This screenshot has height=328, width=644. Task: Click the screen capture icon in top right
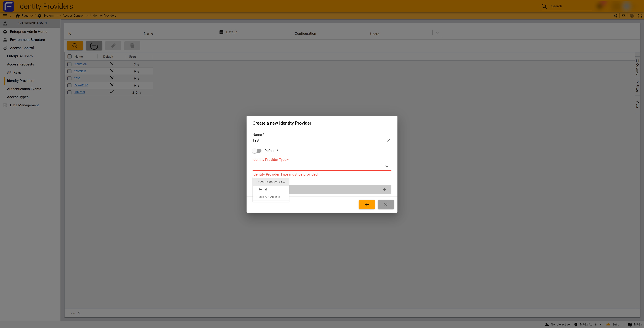pos(624,15)
